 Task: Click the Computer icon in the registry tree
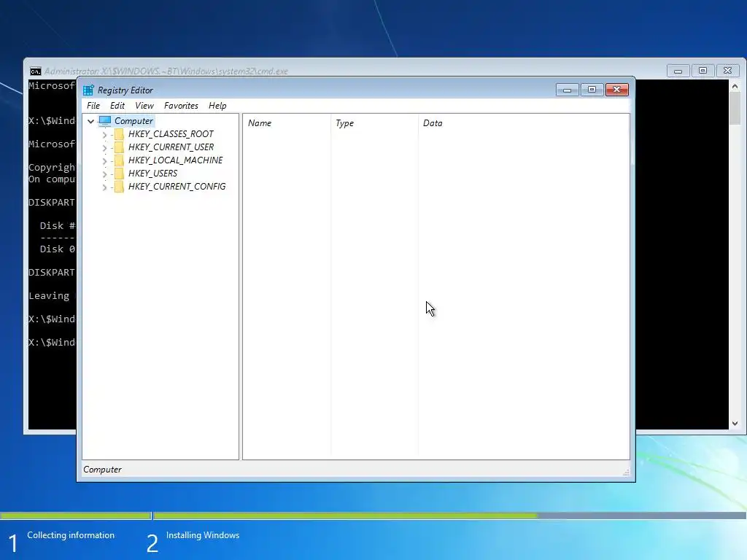105,121
